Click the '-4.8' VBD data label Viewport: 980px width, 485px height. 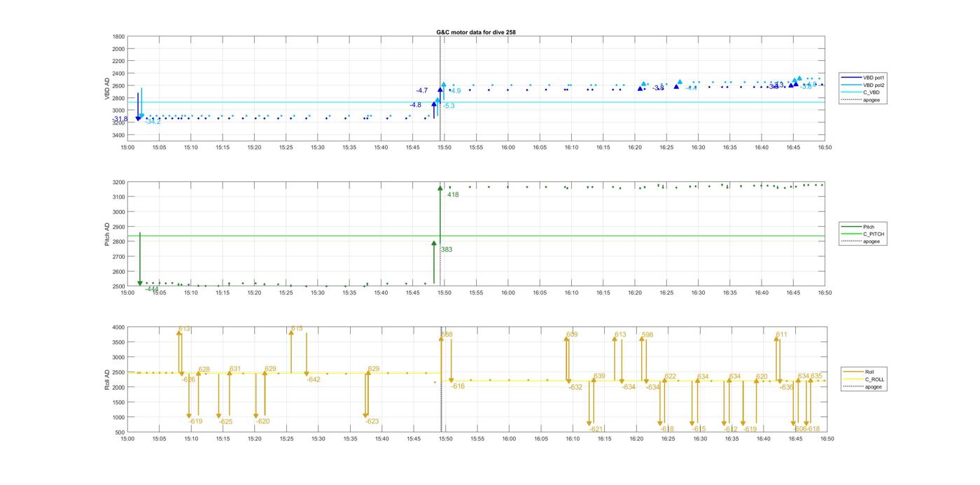[416, 105]
